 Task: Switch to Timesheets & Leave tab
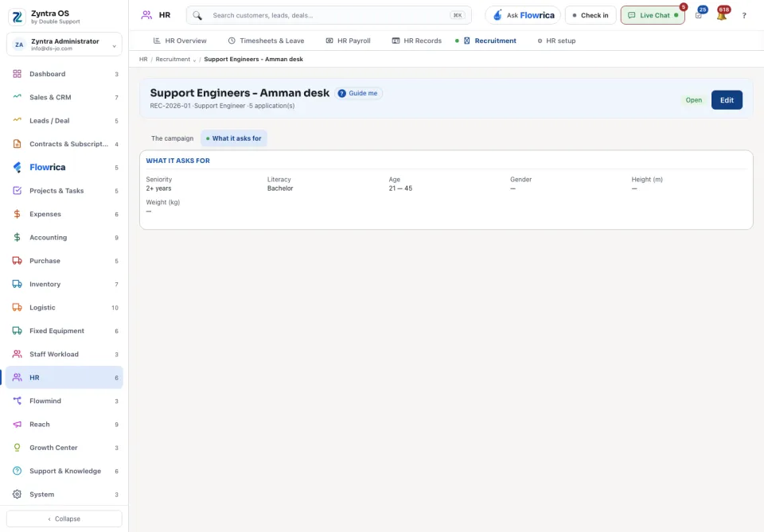coord(267,41)
